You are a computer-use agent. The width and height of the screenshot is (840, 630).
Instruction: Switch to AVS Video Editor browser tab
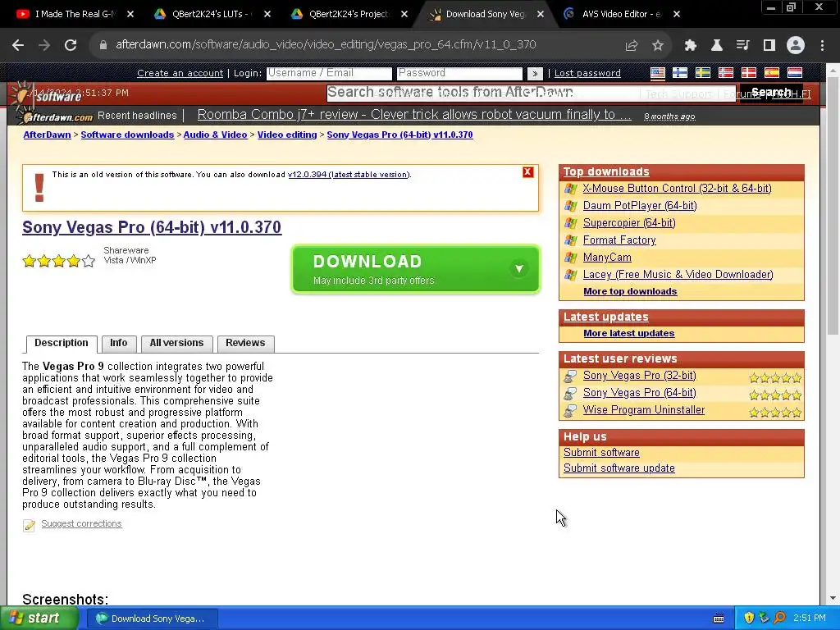point(622,14)
